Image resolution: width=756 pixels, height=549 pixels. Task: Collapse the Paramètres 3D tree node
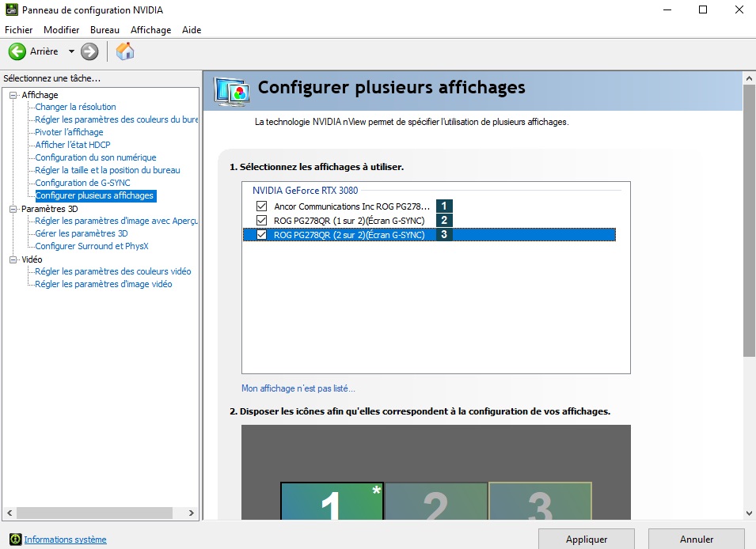pos(13,209)
